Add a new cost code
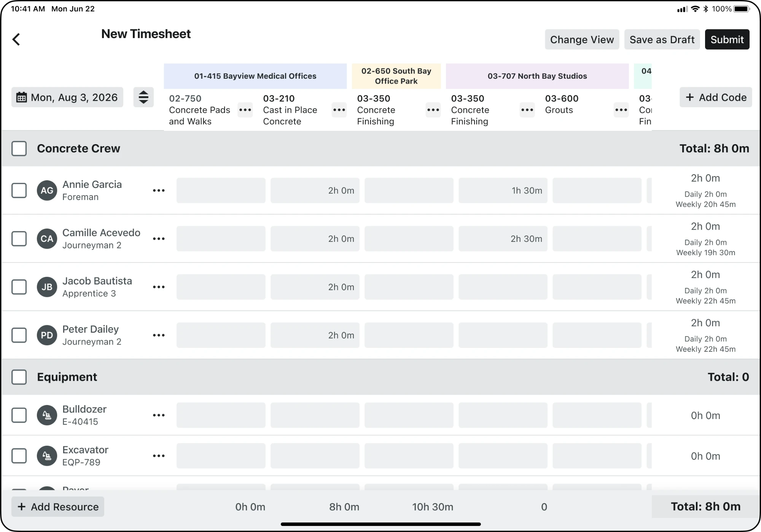 pyautogui.click(x=716, y=97)
